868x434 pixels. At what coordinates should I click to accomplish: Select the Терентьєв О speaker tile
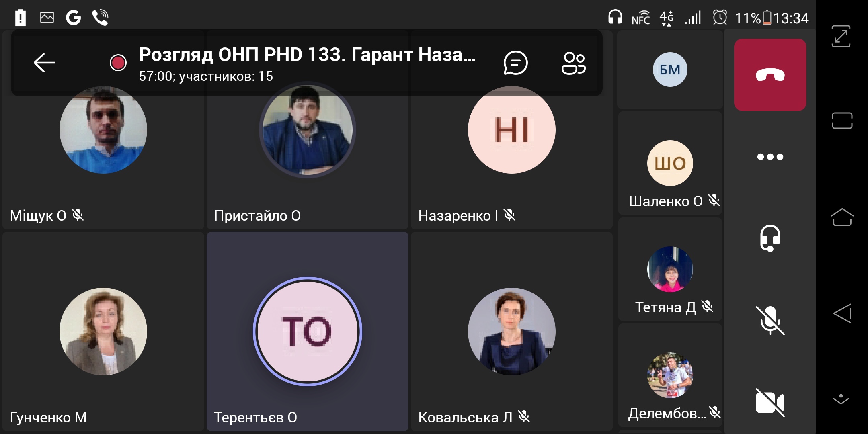(308, 332)
